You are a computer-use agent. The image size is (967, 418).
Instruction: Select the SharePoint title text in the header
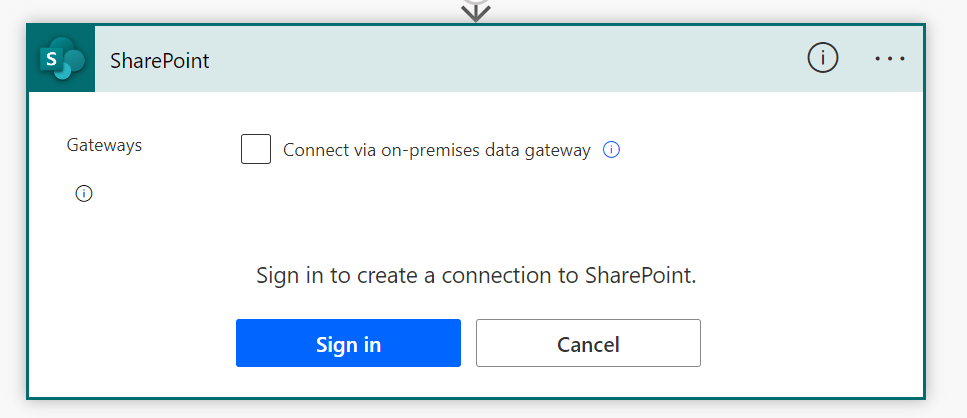point(160,60)
